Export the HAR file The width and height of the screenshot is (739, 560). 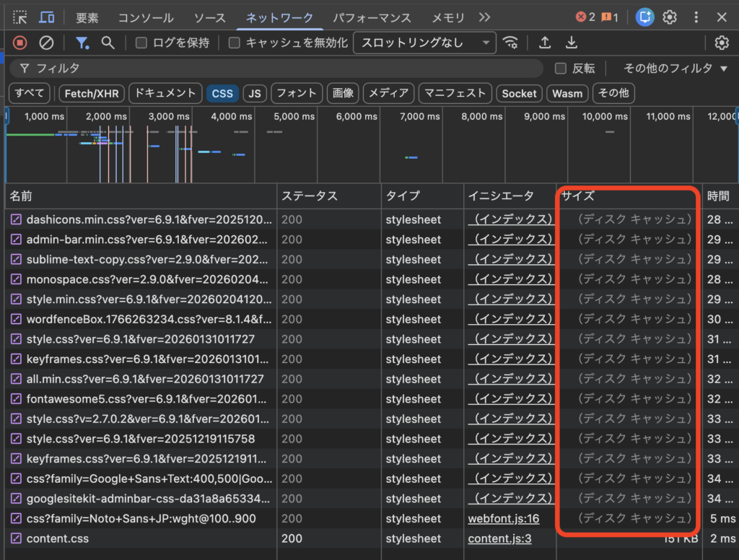(x=545, y=42)
